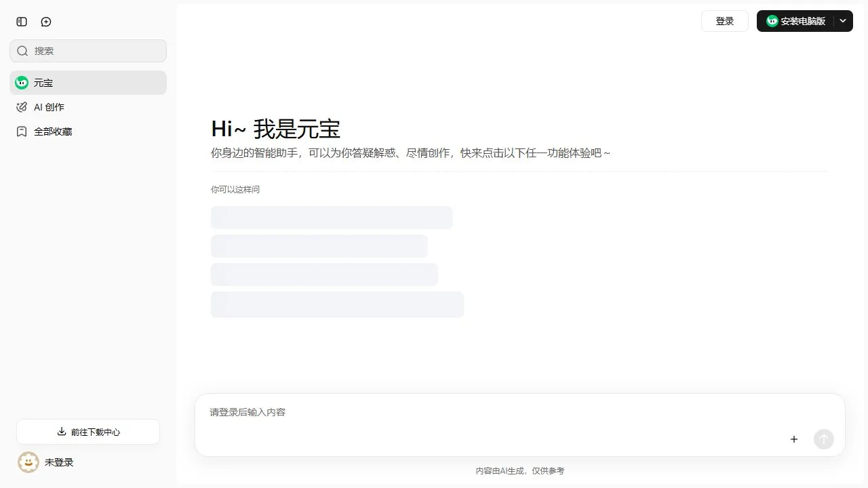Viewport: 868px width, 488px height.
Task: Open 全部收藏 in the sidebar
Action: click(88, 131)
